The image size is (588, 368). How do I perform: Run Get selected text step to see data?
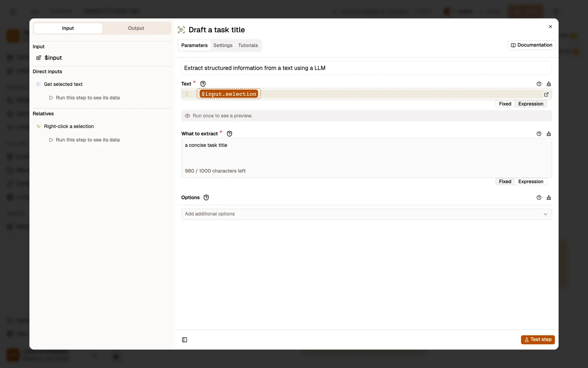pos(84,98)
